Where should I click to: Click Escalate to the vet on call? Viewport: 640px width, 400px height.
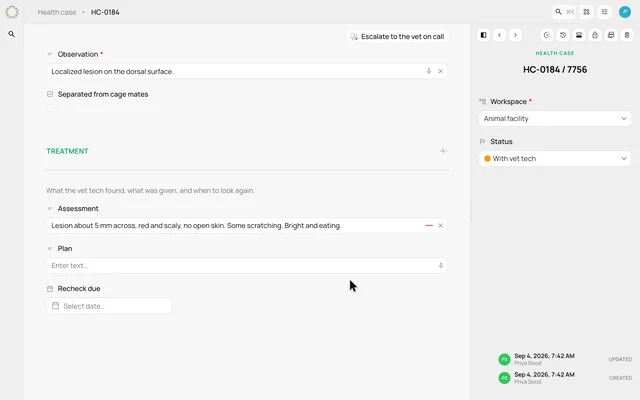pyautogui.click(x=398, y=37)
